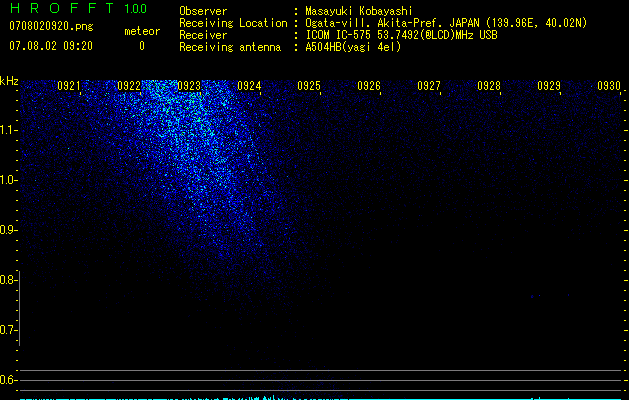Image resolution: width=629 pixels, height=400 pixels.
Task: Click the 1.1 kHz frequency label
Action: pyautogui.click(x=8, y=130)
